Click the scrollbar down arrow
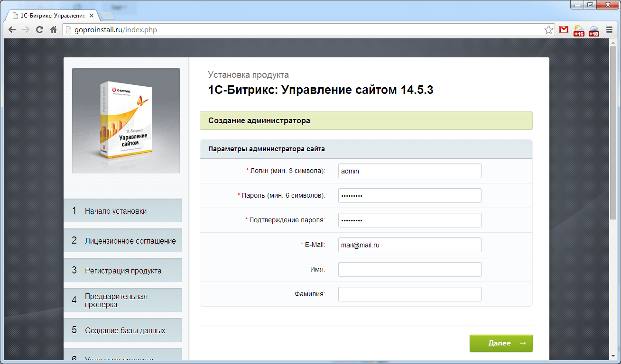 pos(613,356)
